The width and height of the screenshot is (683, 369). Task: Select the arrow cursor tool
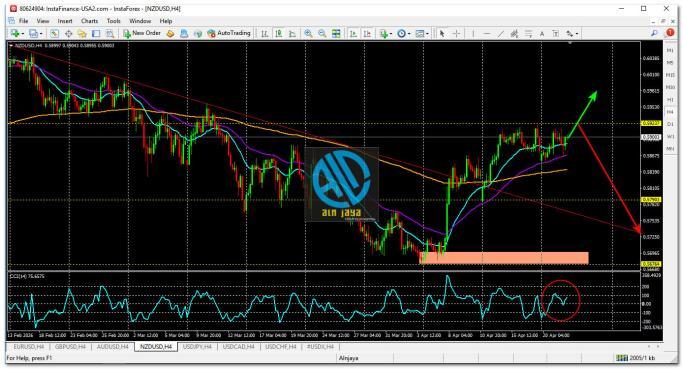[x=442, y=34]
